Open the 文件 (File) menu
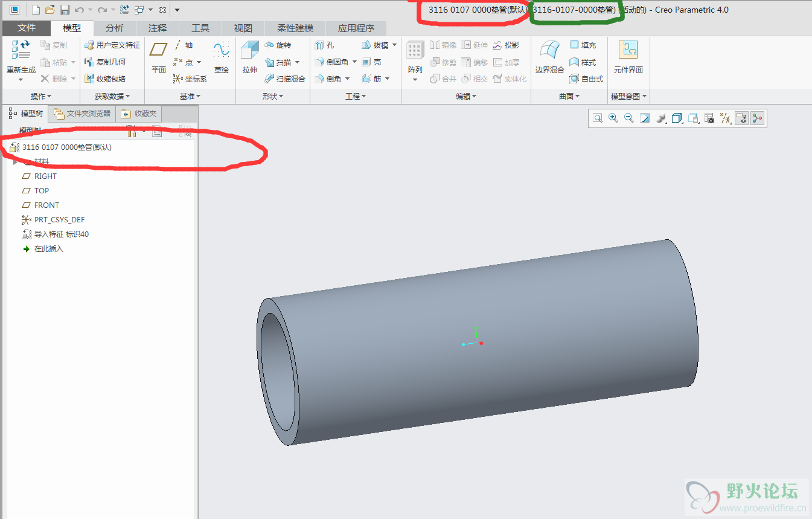Viewport: 812px width, 519px height. tap(27, 28)
